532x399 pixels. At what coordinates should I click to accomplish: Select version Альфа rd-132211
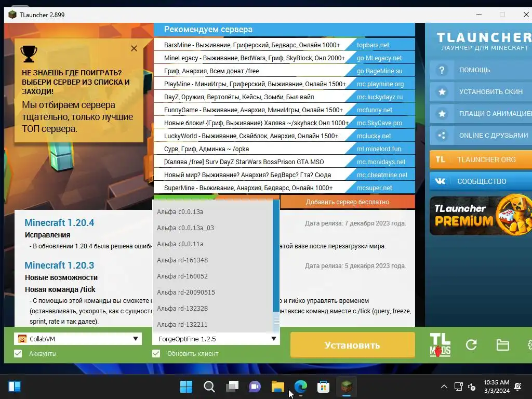click(212, 324)
